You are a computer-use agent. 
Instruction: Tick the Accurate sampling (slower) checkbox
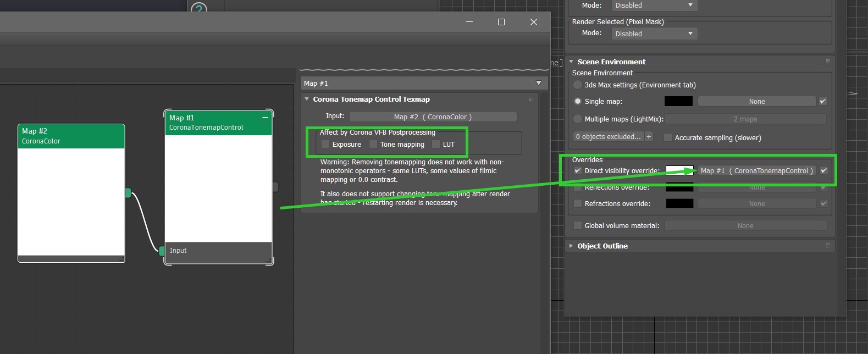(668, 138)
